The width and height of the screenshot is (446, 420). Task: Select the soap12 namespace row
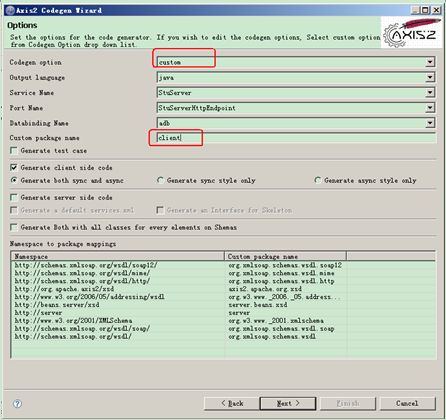[223, 265]
